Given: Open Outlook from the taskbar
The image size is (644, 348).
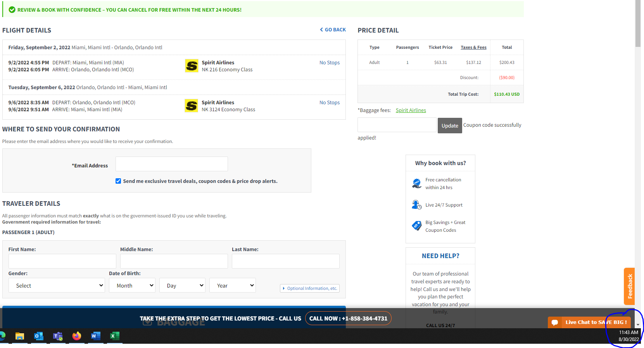Looking at the screenshot, I should pyautogui.click(x=39, y=336).
